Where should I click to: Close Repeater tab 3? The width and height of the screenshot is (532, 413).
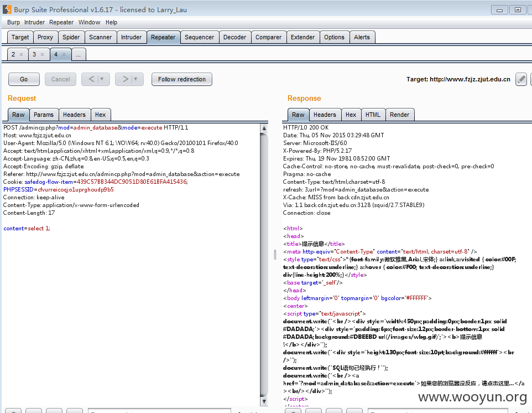coord(43,54)
